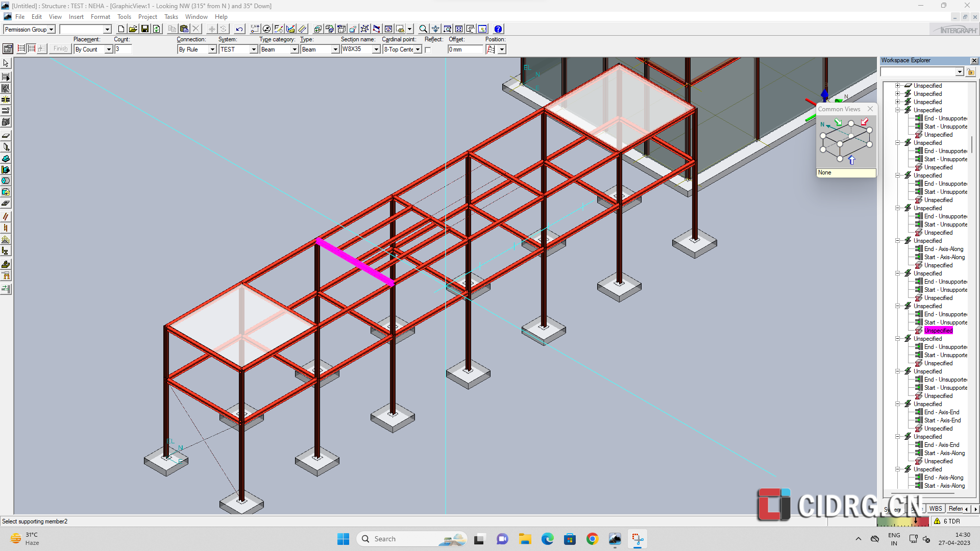Image resolution: width=980 pixels, height=551 pixels.
Task: Select the Place Handrail tool
Action: tap(6, 240)
